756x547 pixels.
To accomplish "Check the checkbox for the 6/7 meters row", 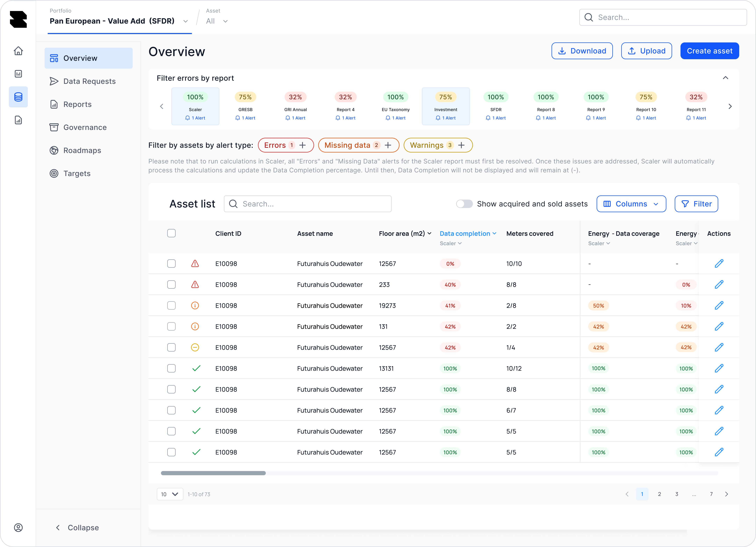I will pos(171,410).
